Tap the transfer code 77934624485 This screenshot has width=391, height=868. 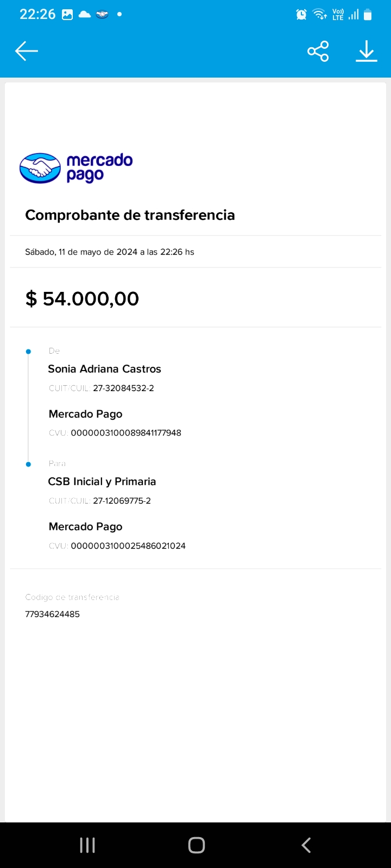click(52, 614)
